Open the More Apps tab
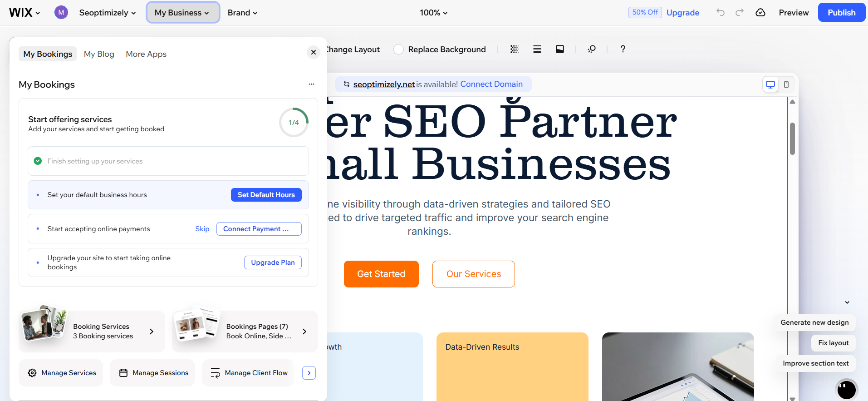 click(x=146, y=54)
